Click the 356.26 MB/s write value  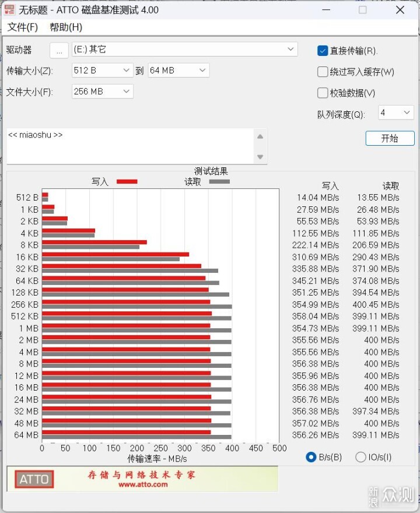click(x=316, y=435)
